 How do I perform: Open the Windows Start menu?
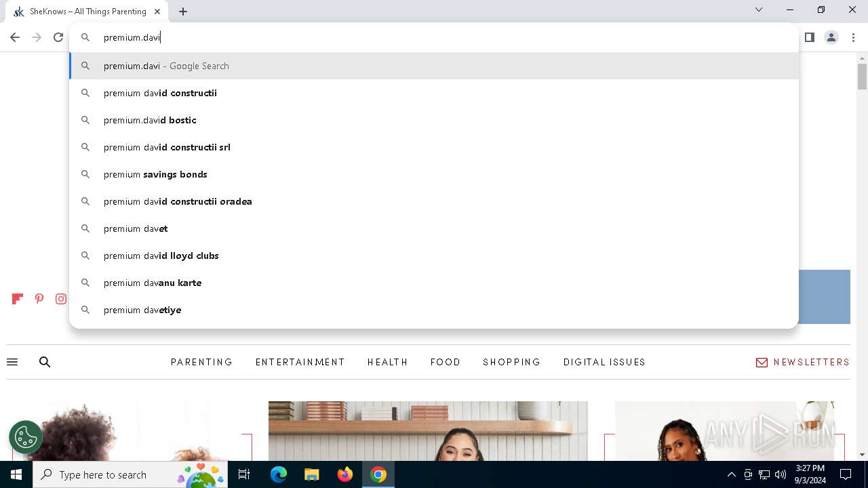(x=16, y=474)
